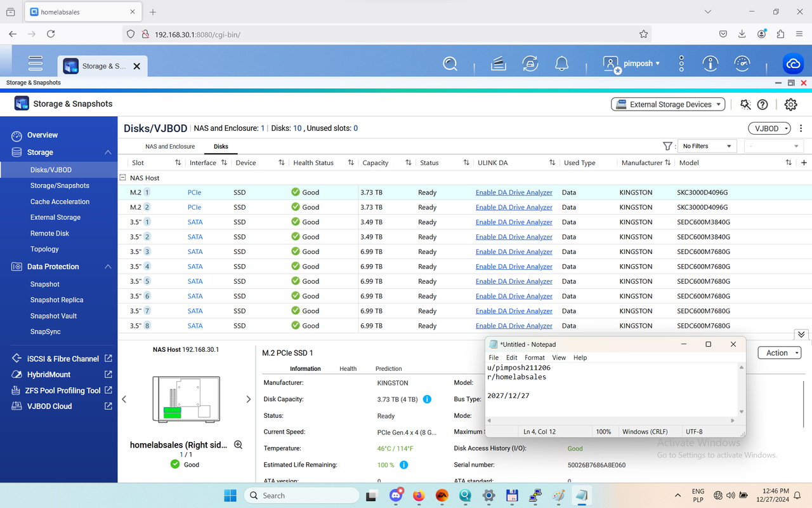The image size is (812, 508).
Task: Switch to NAS and Enclosure tab
Action: 170,146
